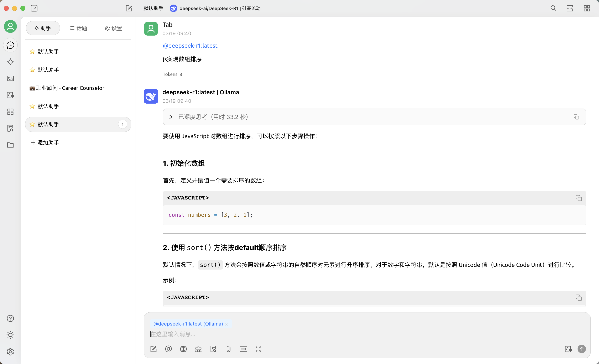Toggle the sun theme icon
Screen dimensions: 599x364
tap(10, 335)
